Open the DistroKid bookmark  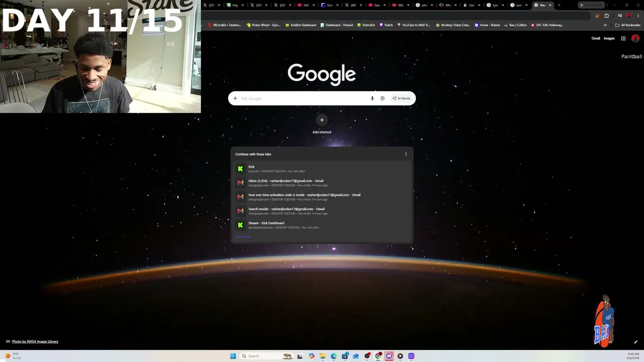[366, 25]
